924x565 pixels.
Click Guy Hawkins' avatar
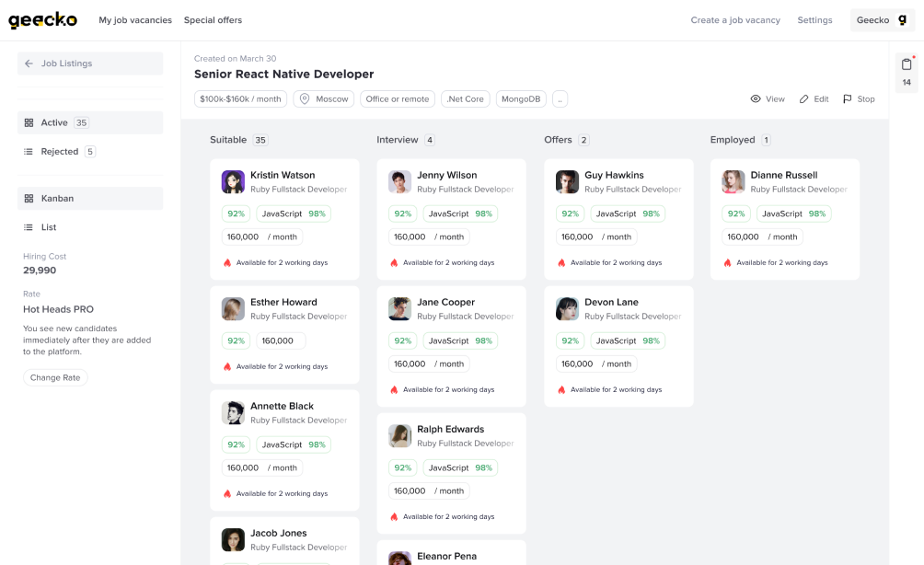click(x=567, y=182)
